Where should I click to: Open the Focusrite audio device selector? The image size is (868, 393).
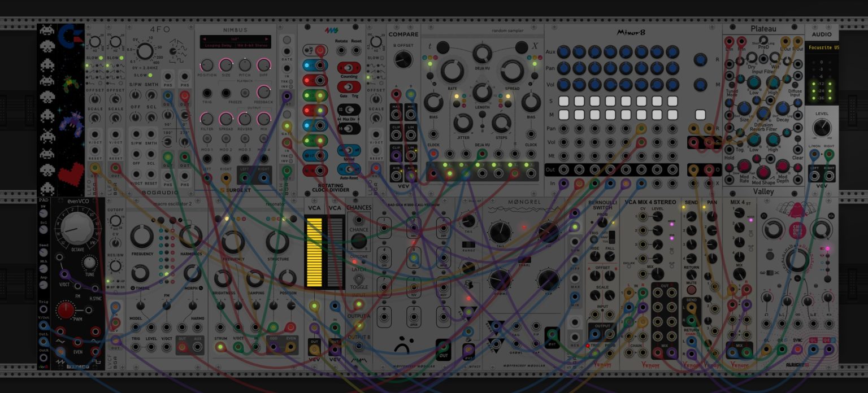pos(822,47)
